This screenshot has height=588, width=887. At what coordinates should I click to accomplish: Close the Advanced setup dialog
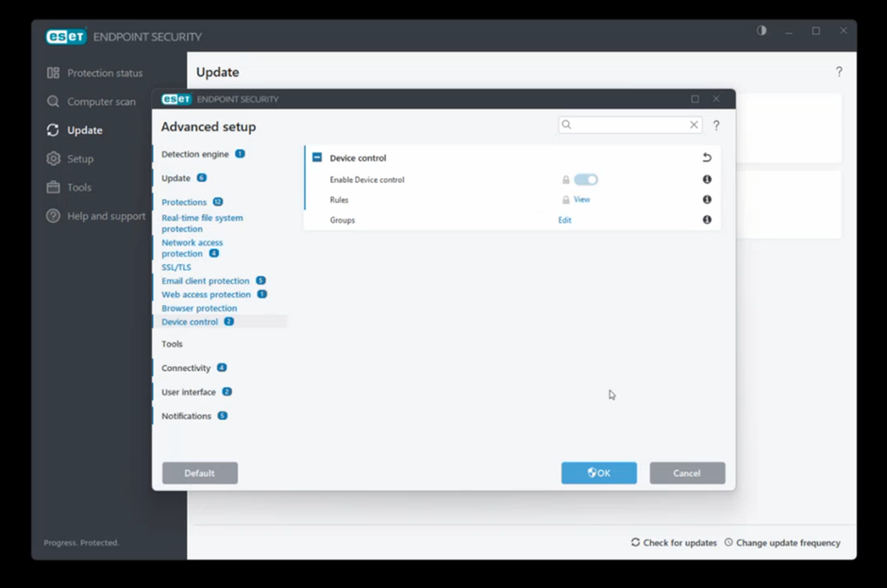tap(716, 99)
